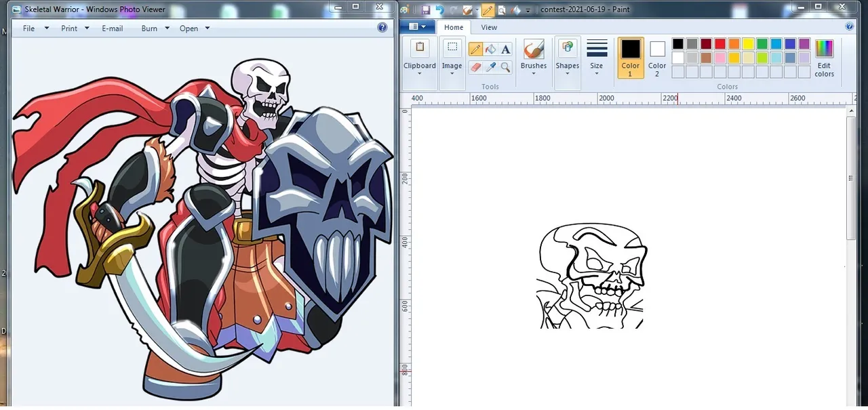Click the Size line thickness icon
This screenshot has height=410, width=868.
[x=597, y=49]
